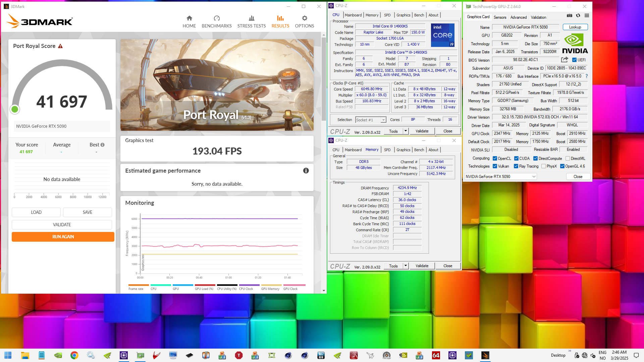644x362 pixels.
Task: Toggle the UEFI checkbox in GPU-Z
Action: point(575,60)
